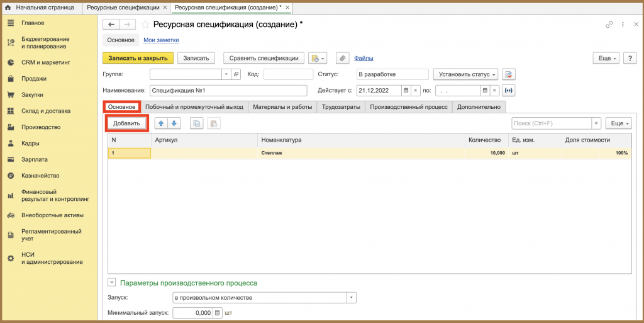Click the Продажи sidebar icon

pyautogui.click(x=11, y=79)
